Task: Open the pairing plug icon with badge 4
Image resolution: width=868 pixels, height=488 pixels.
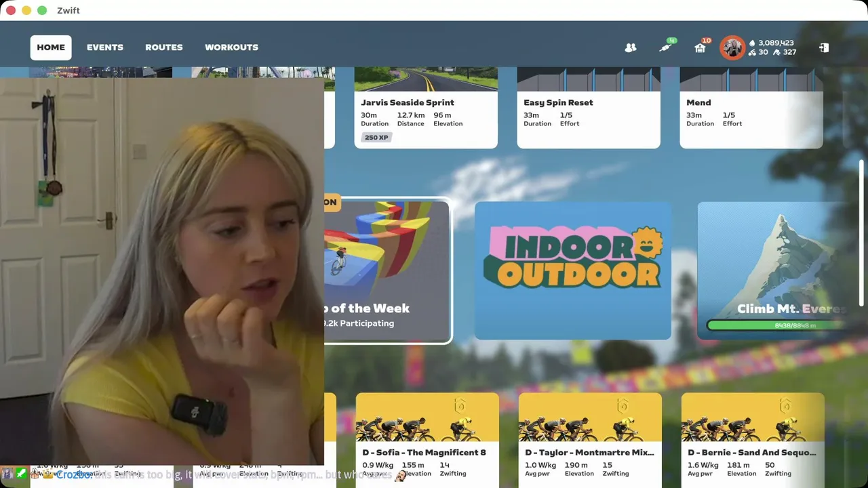Action: coord(667,46)
